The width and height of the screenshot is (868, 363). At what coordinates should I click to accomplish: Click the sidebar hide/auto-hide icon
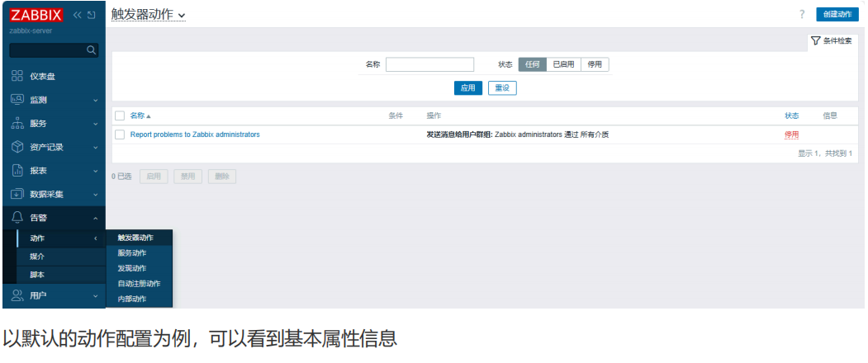pos(92,15)
